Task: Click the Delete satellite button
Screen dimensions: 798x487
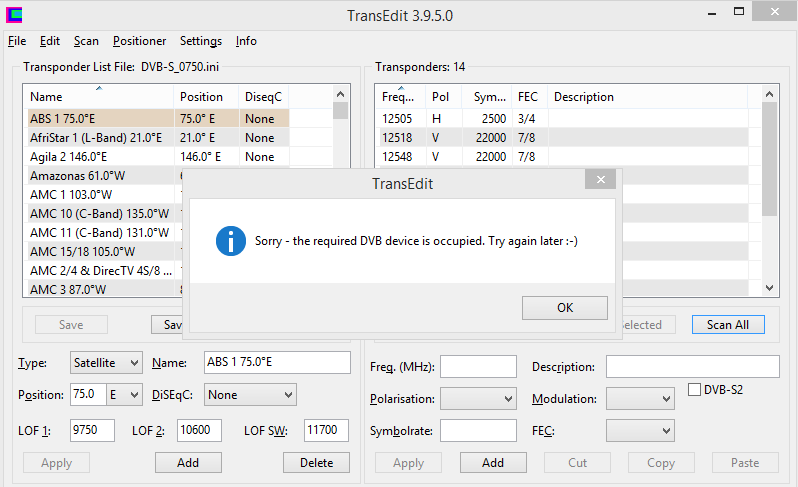Action: (317, 463)
